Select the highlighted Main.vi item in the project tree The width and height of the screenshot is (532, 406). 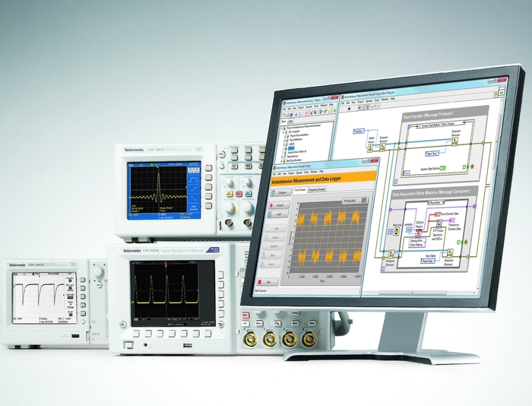(x=291, y=148)
